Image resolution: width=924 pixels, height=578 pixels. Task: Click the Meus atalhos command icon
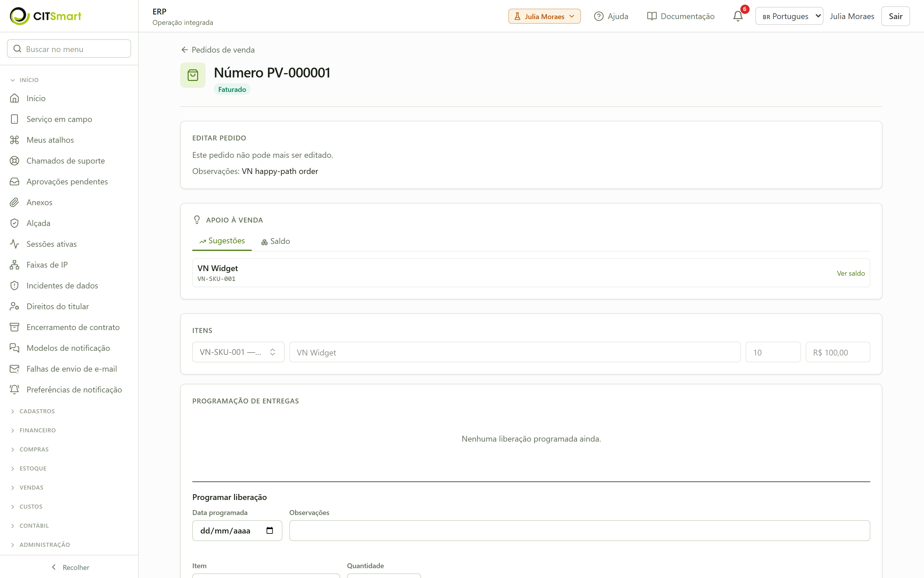14,140
